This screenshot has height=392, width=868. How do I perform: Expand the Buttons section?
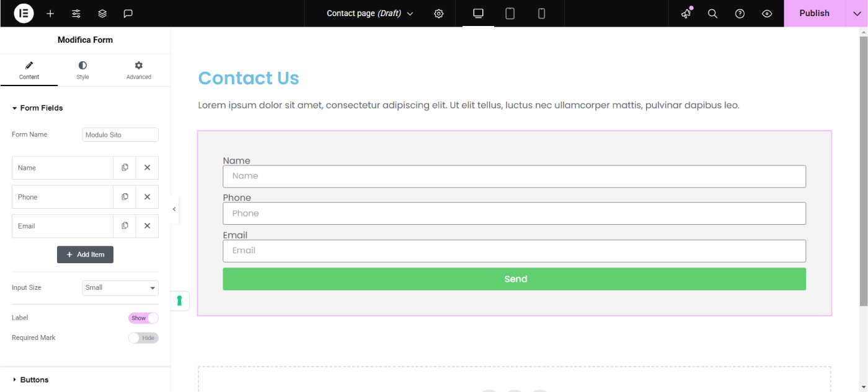pos(34,380)
